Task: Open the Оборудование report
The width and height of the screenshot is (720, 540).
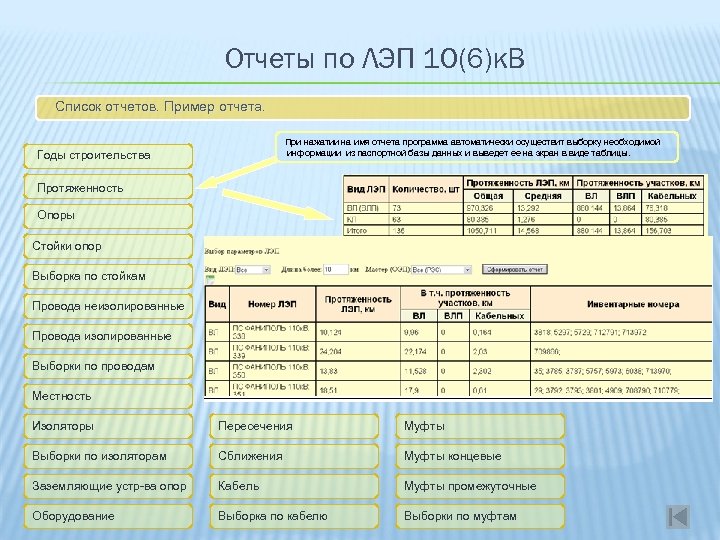Action: (x=108, y=516)
